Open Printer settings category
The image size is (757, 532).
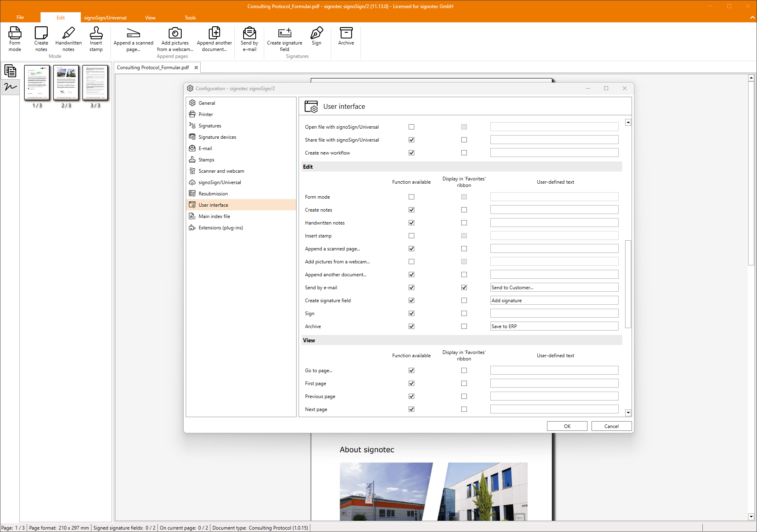(x=241, y=114)
